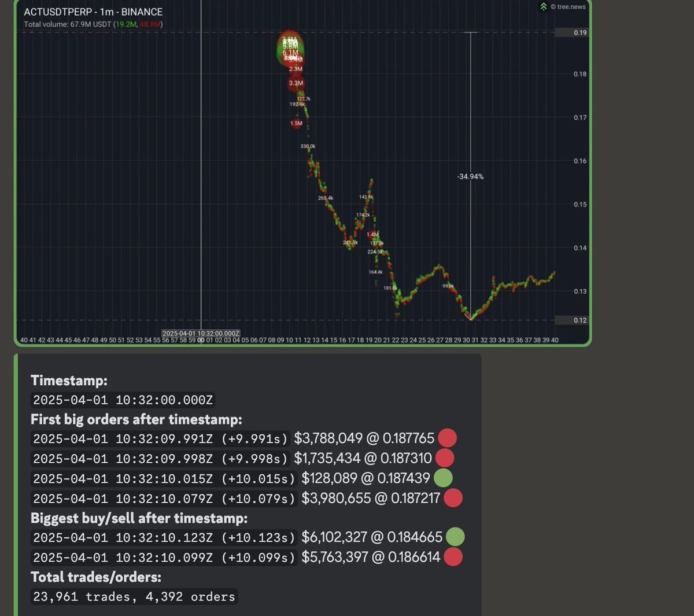
Task: Click the '10:32:10.015Z (+10.015s)' code block
Action: pyautogui.click(x=164, y=478)
